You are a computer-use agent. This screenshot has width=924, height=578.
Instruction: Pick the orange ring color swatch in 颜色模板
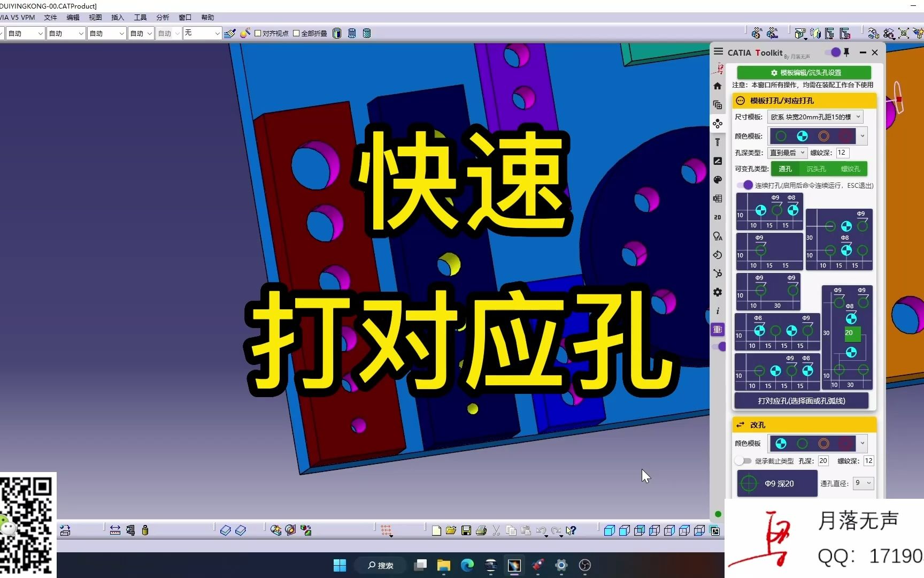coord(823,136)
